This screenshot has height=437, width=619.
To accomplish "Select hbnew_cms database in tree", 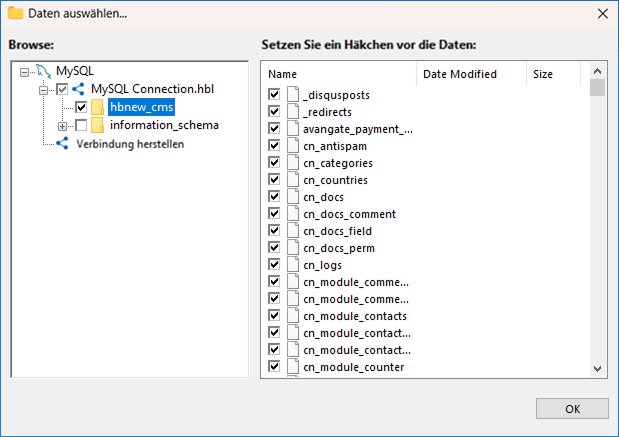I will [141, 107].
